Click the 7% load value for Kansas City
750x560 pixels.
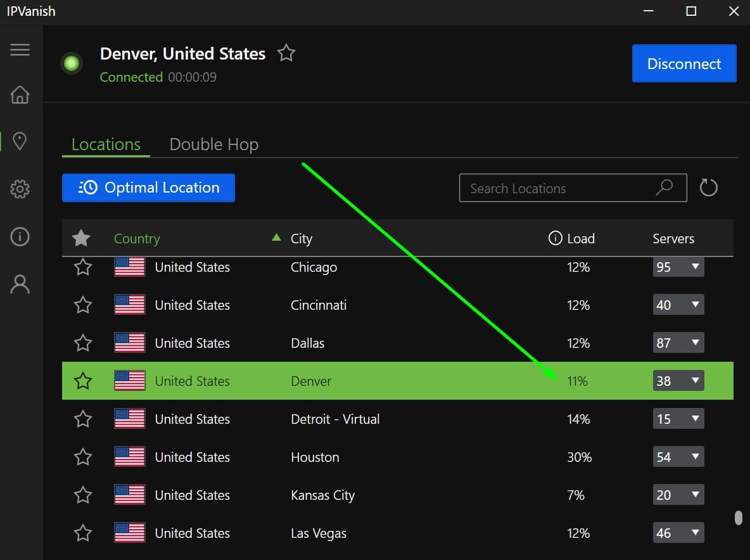(x=575, y=495)
